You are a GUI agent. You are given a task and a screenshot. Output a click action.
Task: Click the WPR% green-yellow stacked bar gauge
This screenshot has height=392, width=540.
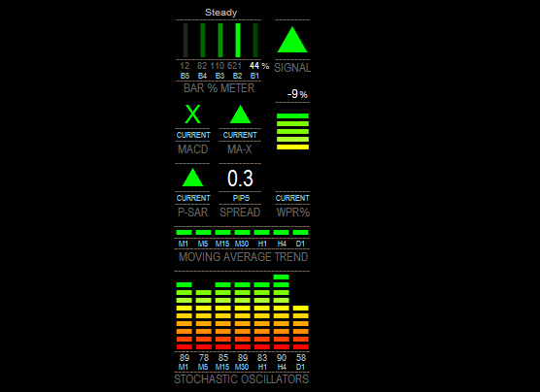point(292,131)
